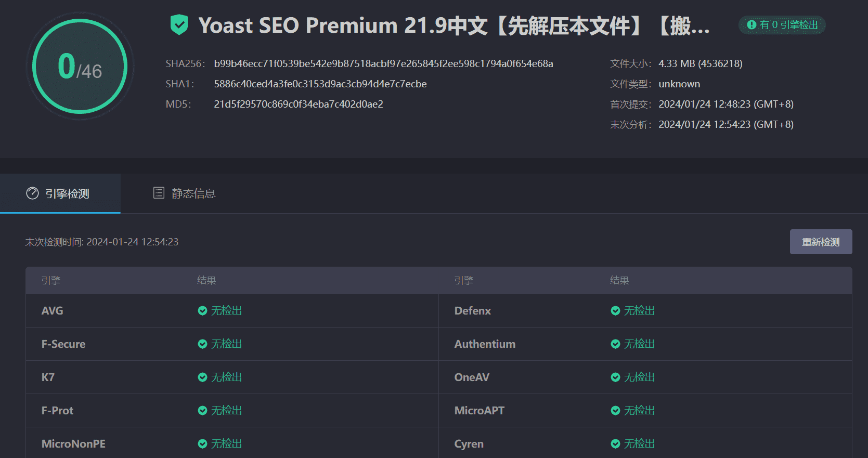Click the file size value 4.33 MB
The height and width of the screenshot is (458, 868).
(701, 63)
